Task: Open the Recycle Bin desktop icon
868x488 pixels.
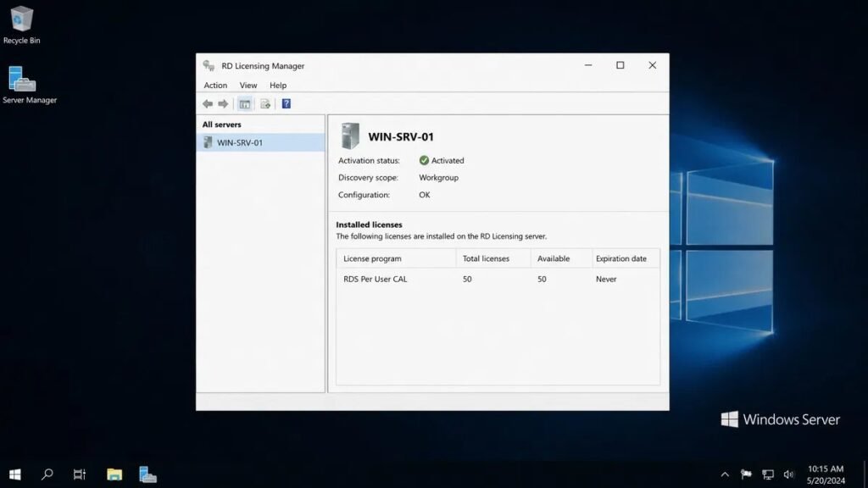Action: click(21, 25)
